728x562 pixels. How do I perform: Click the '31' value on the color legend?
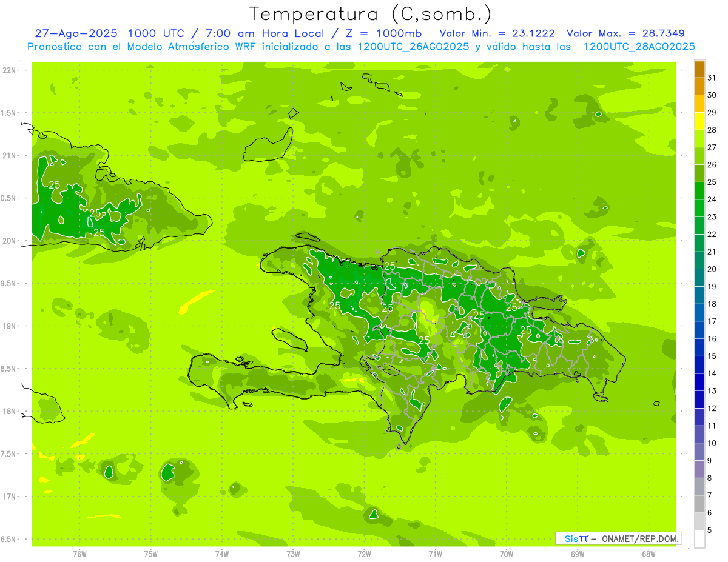pyautogui.click(x=712, y=78)
